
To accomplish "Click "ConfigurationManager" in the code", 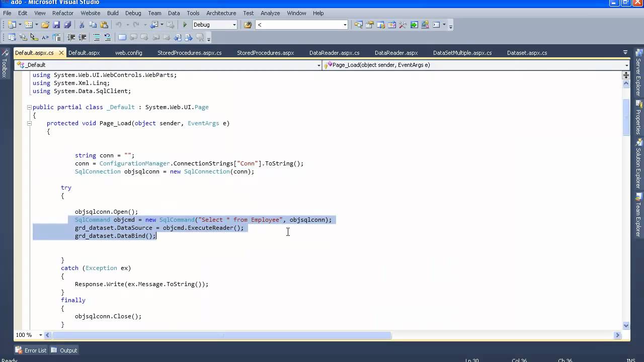I will [134, 163].
